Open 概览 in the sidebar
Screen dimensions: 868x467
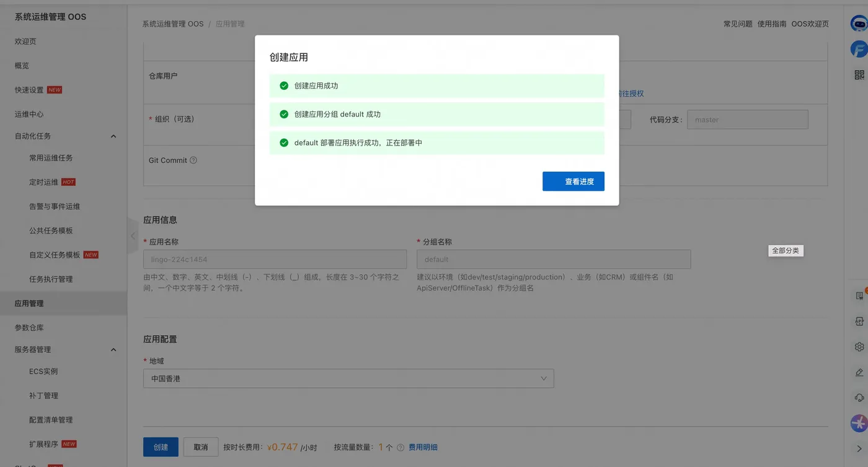click(22, 66)
